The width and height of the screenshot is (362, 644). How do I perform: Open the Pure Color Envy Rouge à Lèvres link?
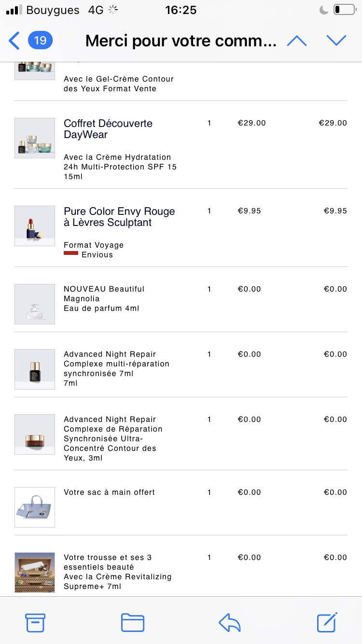(119, 217)
